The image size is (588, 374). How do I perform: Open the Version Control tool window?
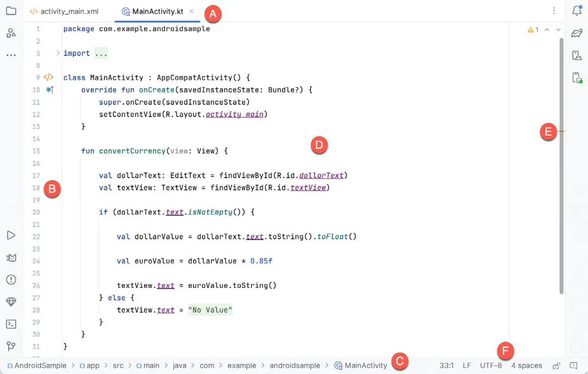[x=11, y=346]
